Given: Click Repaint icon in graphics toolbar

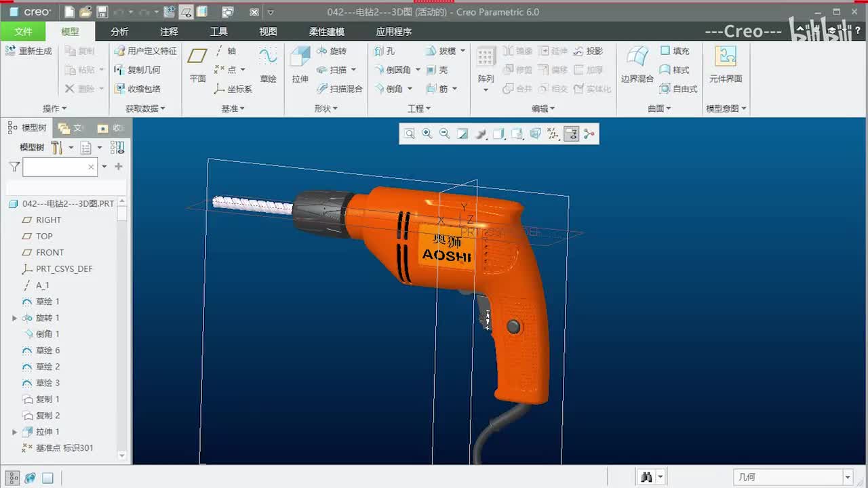Looking at the screenshot, I should pos(462,134).
